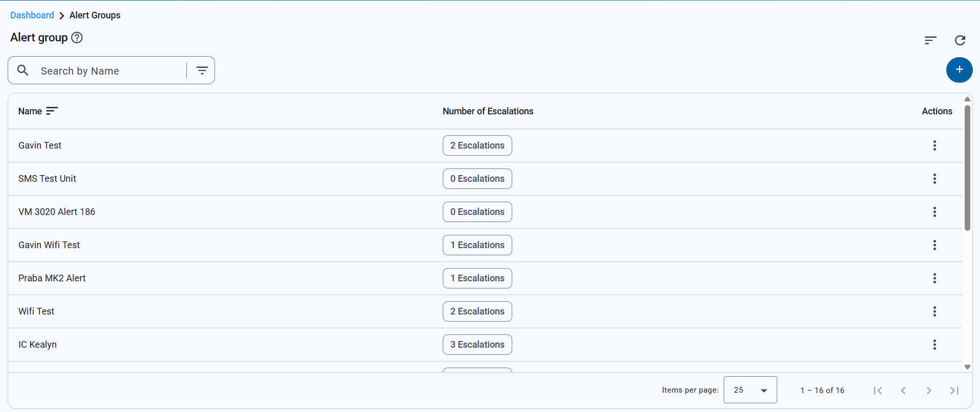Click the blue add alert group button
The height and width of the screenshot is (412, 980).
(x=959, y=70)
